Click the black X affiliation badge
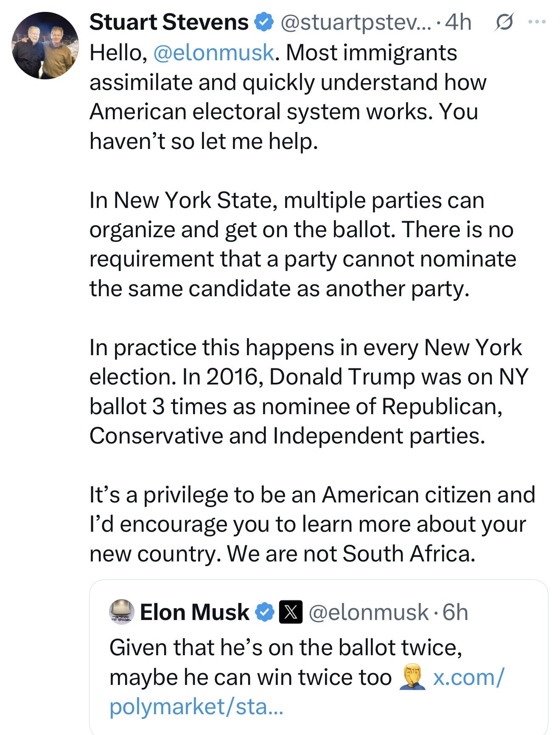The image size is (560, 735). pyautogui.click(x=291, y=612)
